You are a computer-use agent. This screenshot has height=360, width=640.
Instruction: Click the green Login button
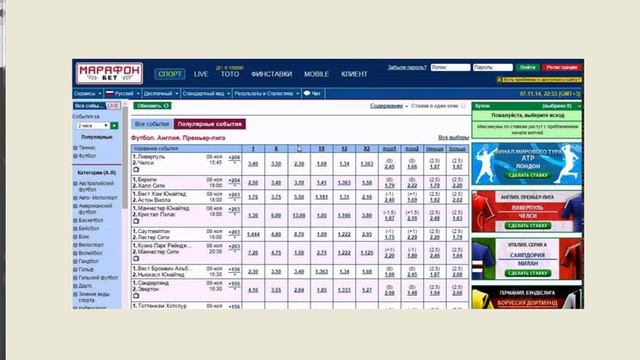point(527,67)
